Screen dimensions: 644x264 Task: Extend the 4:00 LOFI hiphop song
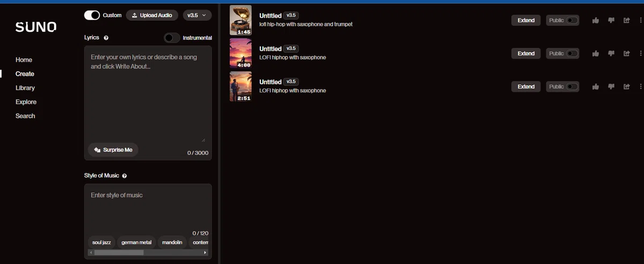point(526,54)
